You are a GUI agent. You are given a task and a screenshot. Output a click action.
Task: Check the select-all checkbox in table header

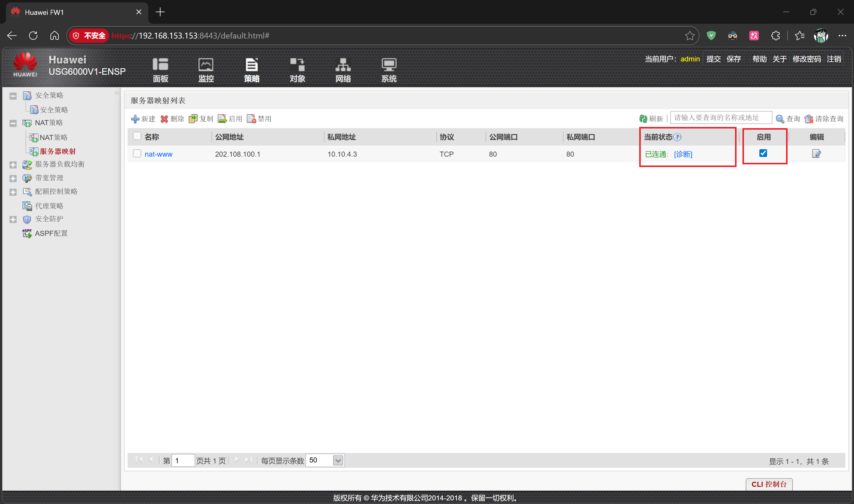coord(137,136)
